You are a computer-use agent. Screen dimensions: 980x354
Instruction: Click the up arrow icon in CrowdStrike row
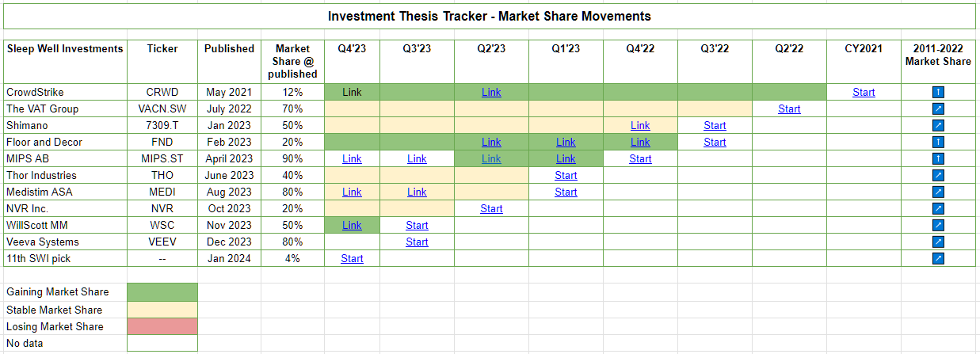tap(938, 92)
